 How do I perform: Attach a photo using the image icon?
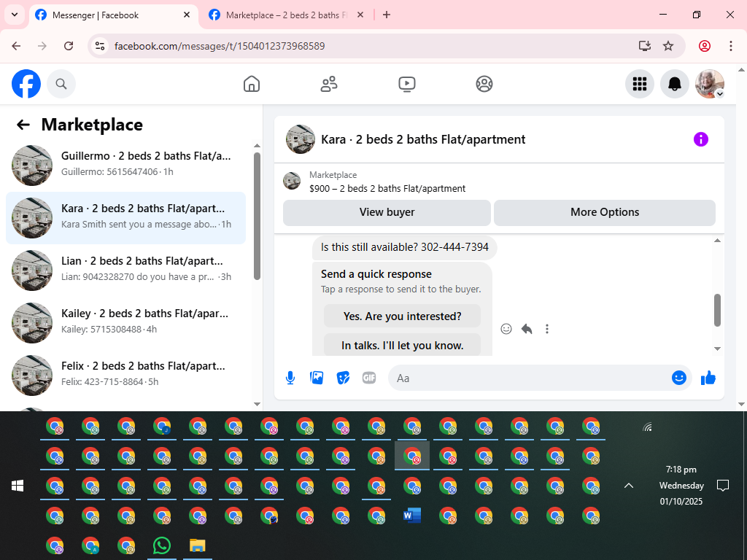click(317, 378)
